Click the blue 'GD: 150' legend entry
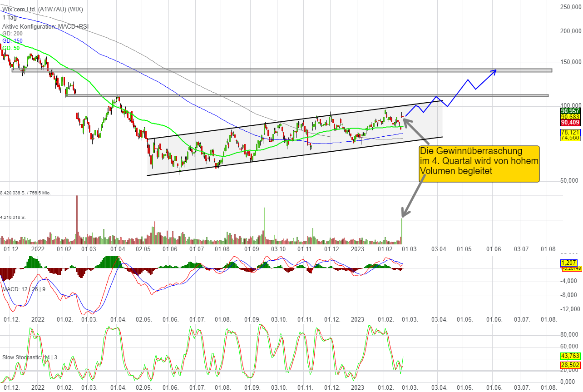Viewport: 583px width, 392px height. click(12, 41)
